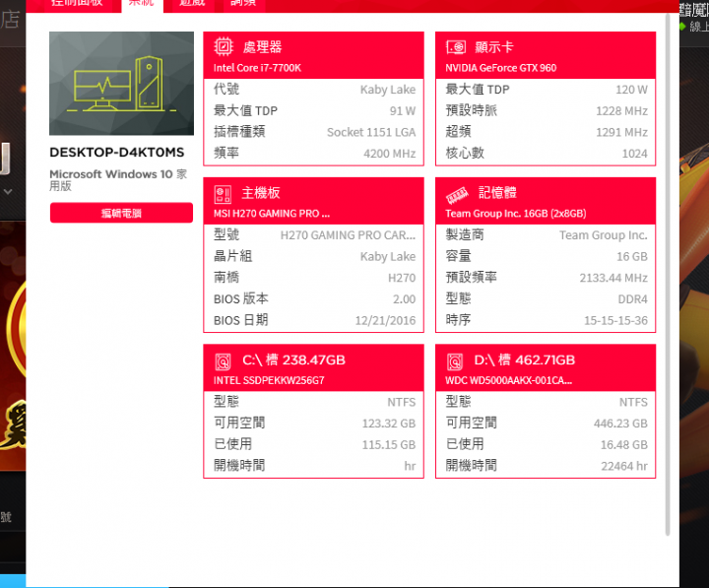Click the Team Group Inc. 16GB (2x8GB) subtitle
709x588 pixels.
[x=516, y=214]
